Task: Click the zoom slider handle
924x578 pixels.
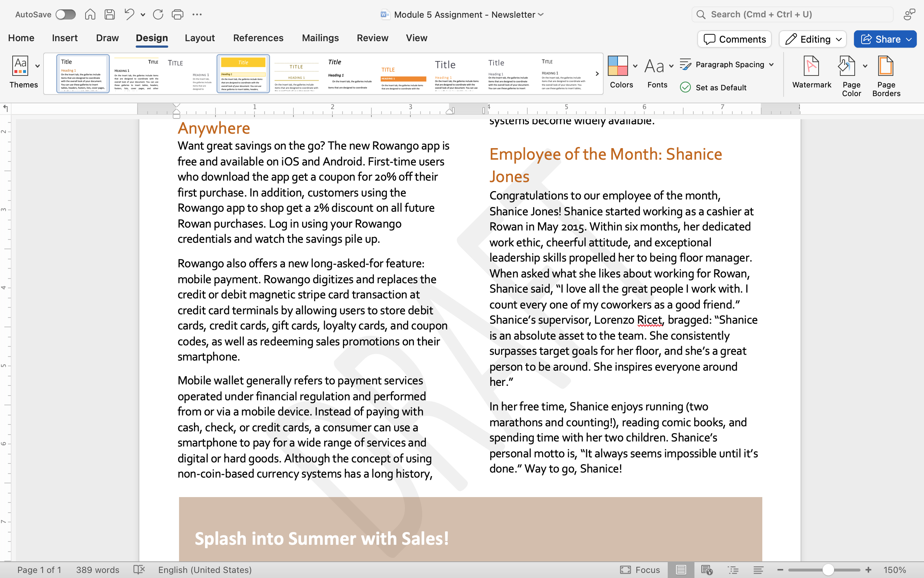Action: (828, 570)
